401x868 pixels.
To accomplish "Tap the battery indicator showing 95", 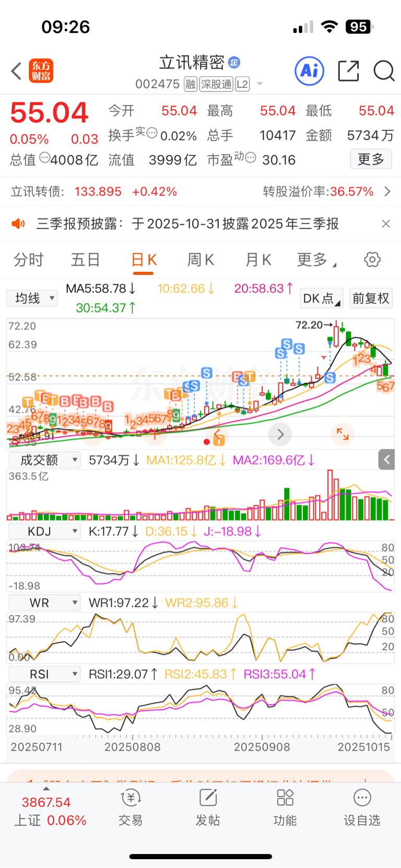I will click(360, 27).
